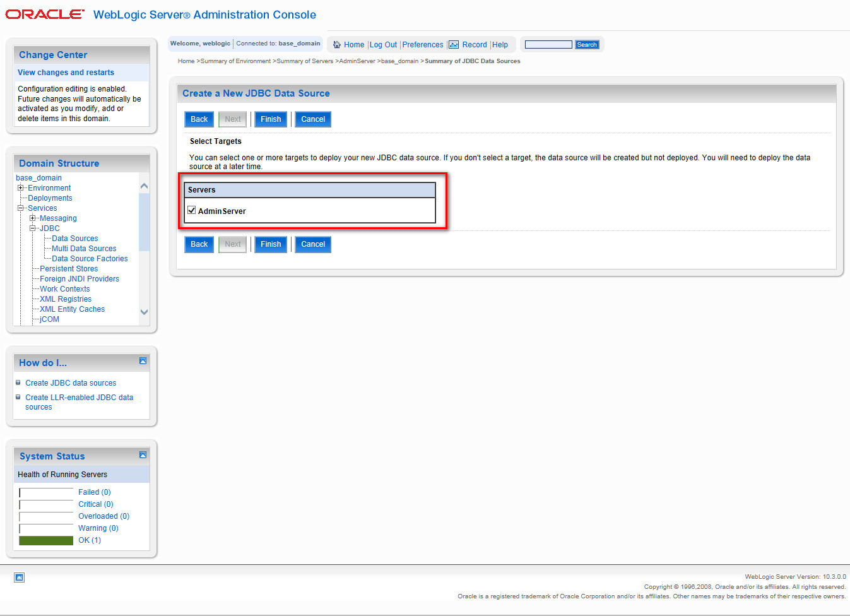Screen dimensions: 850x616
Task: Click the Overloaded (0) status link
Action: tap(104, 516)
